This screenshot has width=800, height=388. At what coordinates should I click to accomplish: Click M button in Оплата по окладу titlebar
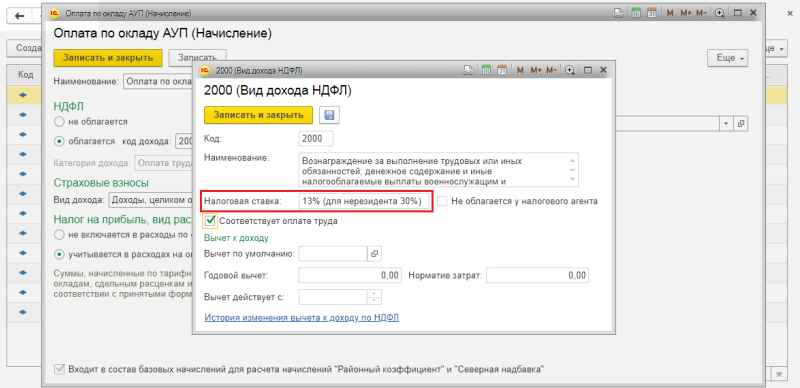tap(670, 14)
